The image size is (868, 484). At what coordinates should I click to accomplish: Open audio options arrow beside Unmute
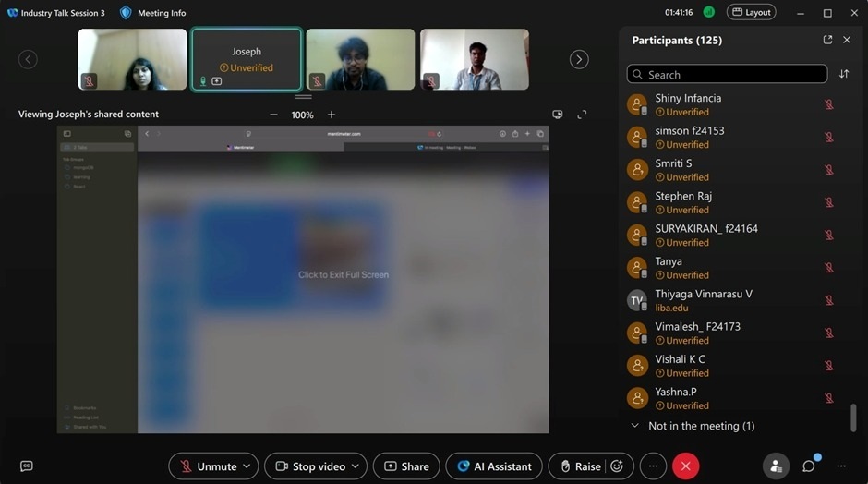coord(247,466)
